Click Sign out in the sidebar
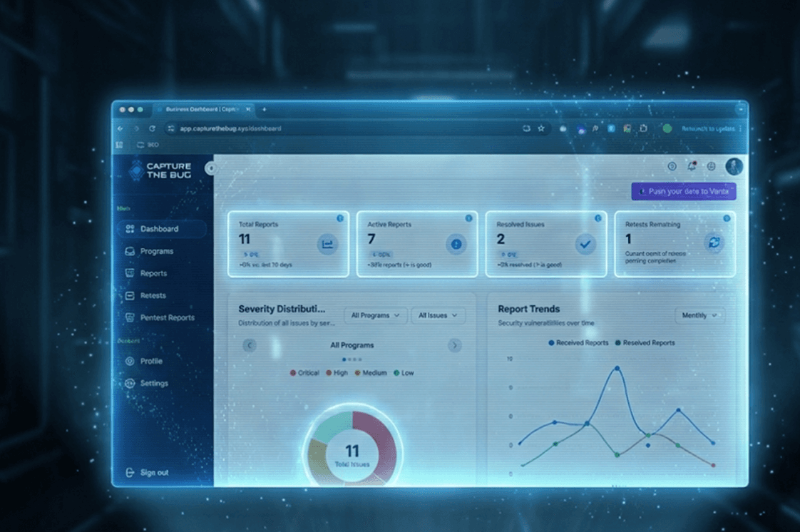Viewport: 800px width, 532px height. point(148,473)
